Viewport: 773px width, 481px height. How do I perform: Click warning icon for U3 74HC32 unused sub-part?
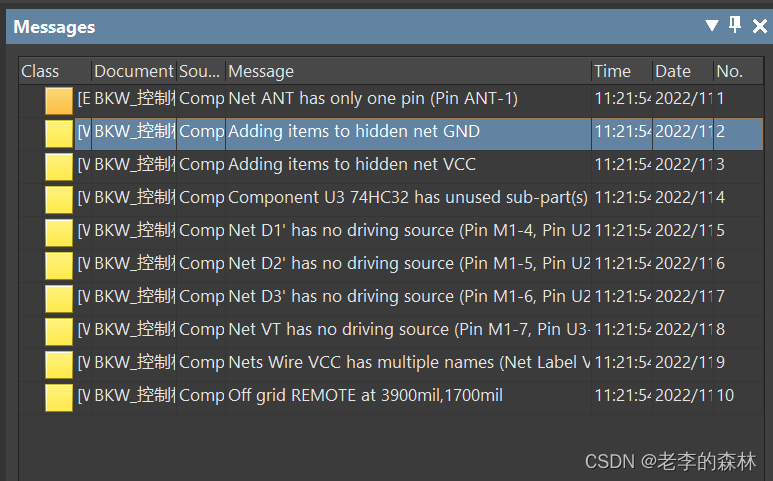coord(59,199)
